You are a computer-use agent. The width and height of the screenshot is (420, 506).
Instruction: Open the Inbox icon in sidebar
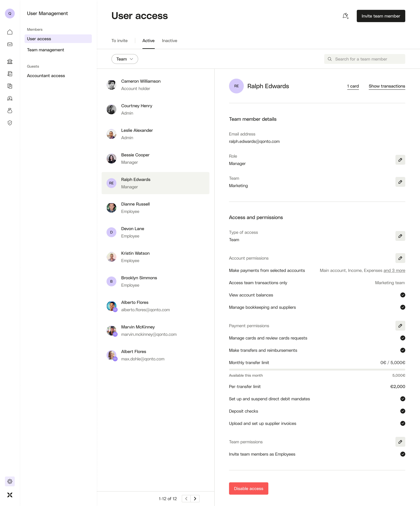click(10, 44)
